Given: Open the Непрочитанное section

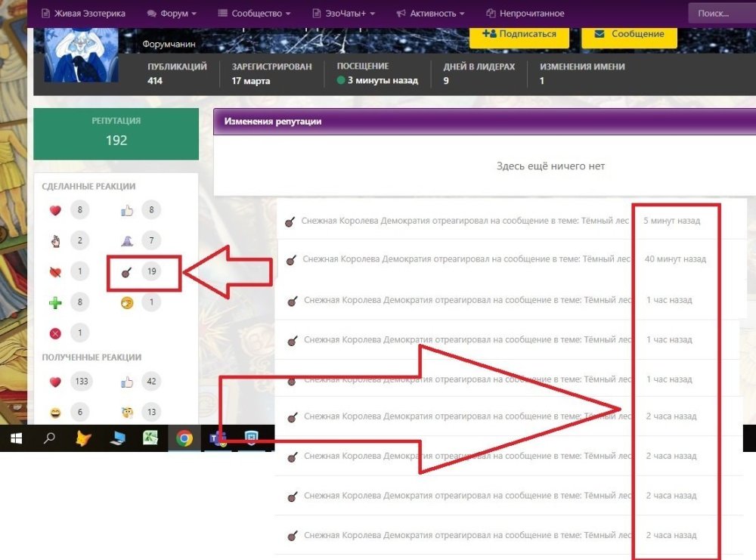Looking at the screenshot, I should 525,14.
